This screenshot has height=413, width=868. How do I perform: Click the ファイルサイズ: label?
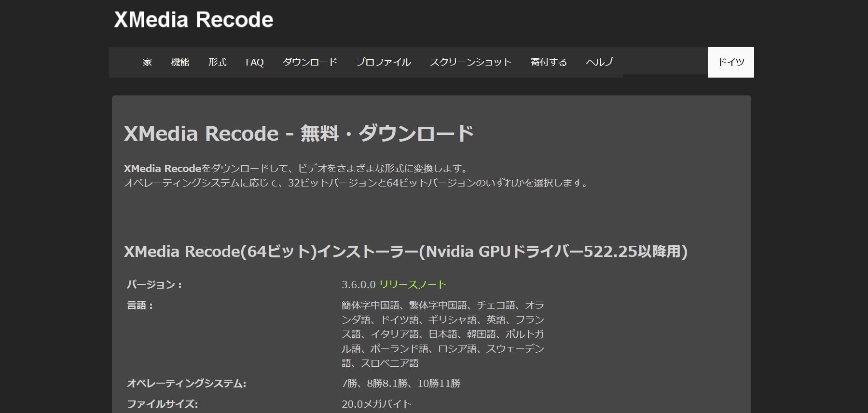162,404
